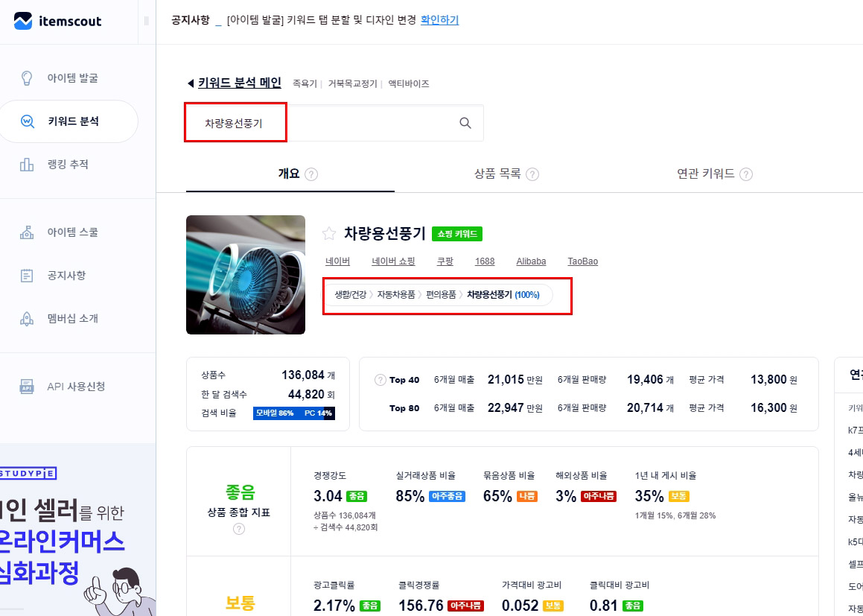The image size is (863, 616).
Task: Click the 쇼핑 키워드 badge
Action: pos(457,233)
